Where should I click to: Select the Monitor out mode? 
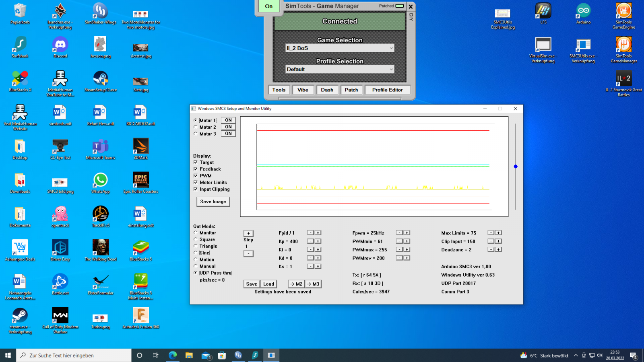(x=196, y=232)
